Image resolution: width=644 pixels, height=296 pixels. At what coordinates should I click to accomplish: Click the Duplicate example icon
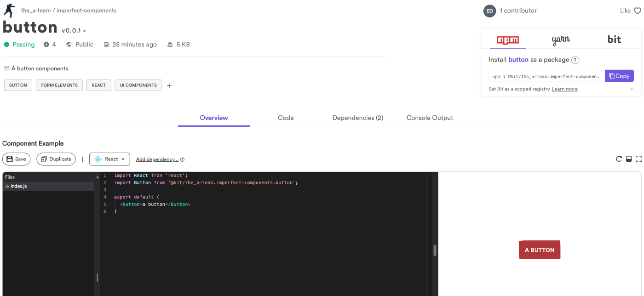(x=43, y=159)
